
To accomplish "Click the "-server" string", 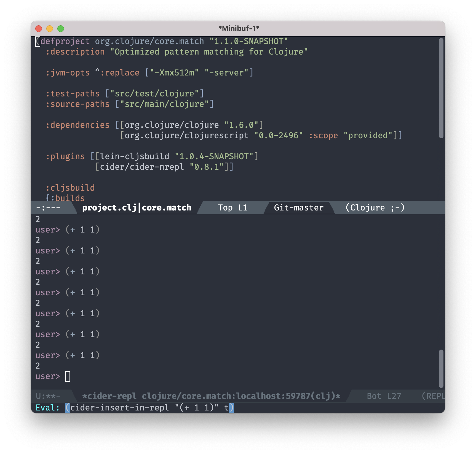I will click(x=227, y=73).
